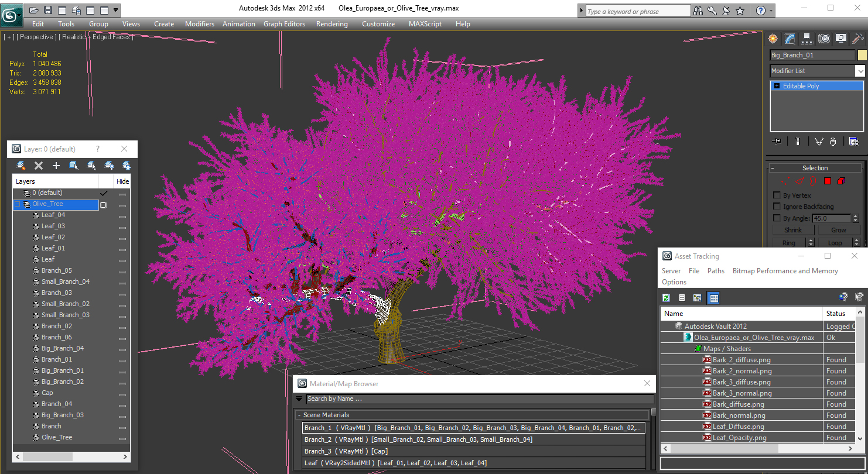Click Select Highlighted Objects and Layers icon
The image size is (868, 474).
tap(74, 166)
